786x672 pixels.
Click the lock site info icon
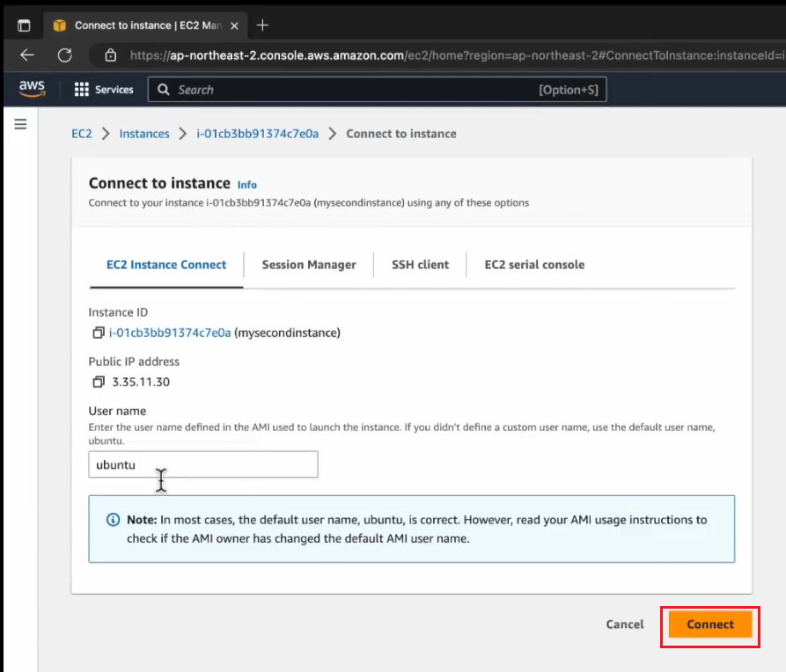pos(111,55)
